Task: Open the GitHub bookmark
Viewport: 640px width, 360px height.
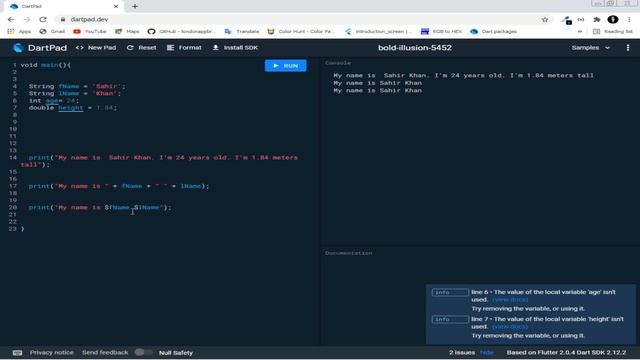Action: pos(181,31)
